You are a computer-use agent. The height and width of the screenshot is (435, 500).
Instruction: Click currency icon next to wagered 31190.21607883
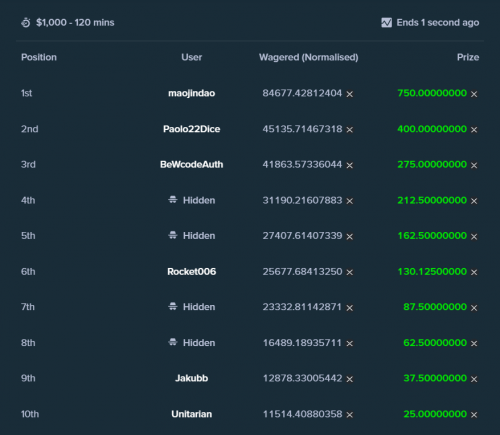tap(349, 201)
